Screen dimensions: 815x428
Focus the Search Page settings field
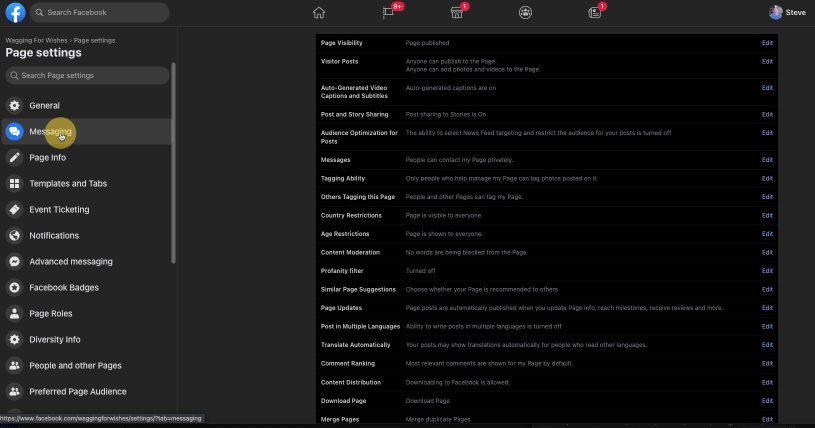87,75
